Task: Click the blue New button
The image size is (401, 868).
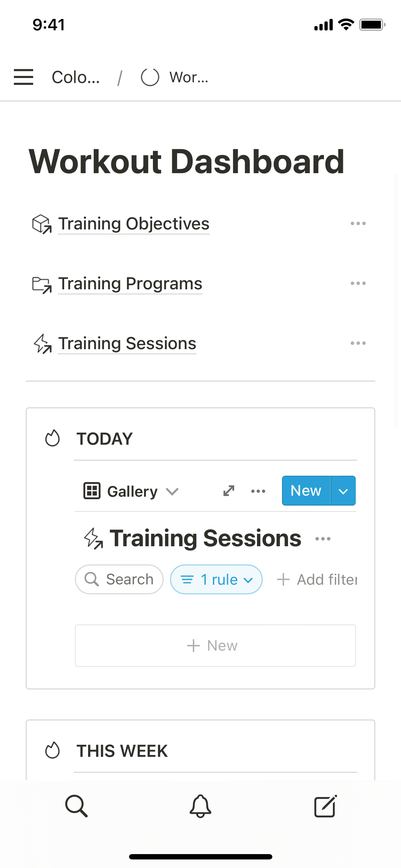Action: 306,491
